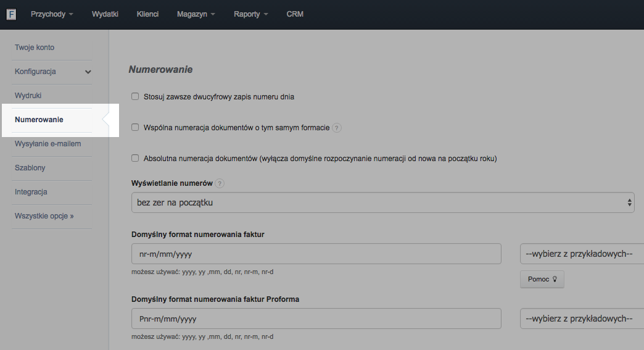Image resolution: width=644 pixels, height=350 pixels.
Task: Edit the Proforma numbering format field
Action: (316, 319)
